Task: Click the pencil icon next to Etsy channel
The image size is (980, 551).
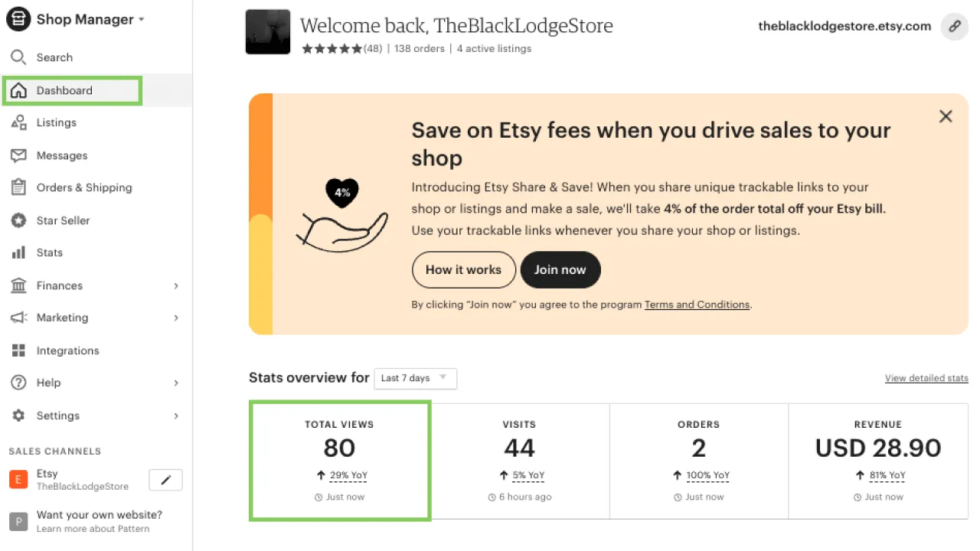Action: pos(165,480)
